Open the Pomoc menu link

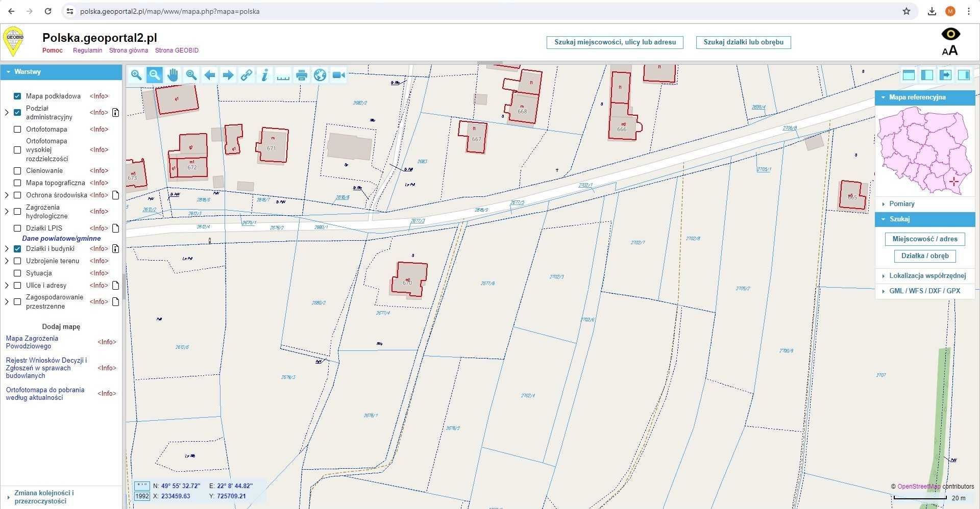(53, 50)
